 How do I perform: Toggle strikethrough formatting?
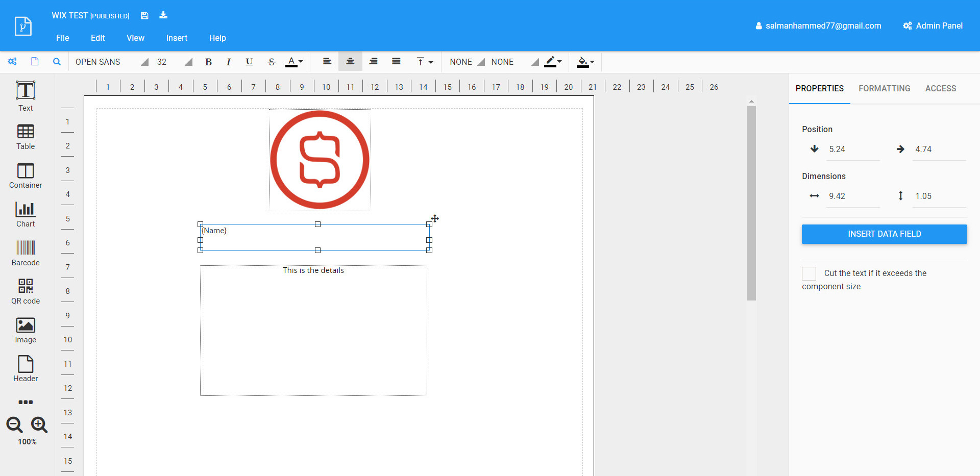pyautogui.click(x=272, y=62)
